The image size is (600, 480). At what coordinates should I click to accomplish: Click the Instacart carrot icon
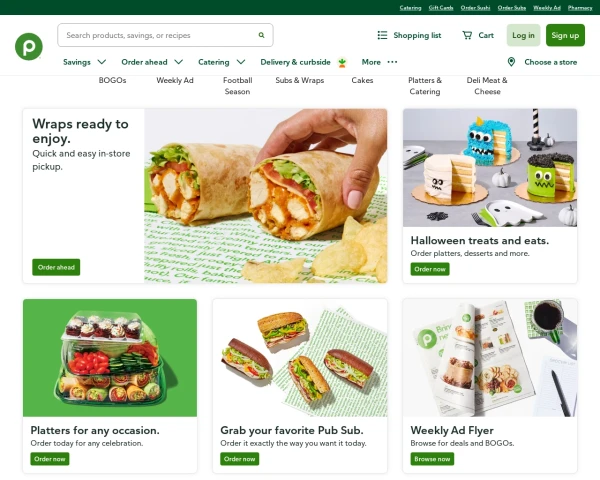point(342,62)
